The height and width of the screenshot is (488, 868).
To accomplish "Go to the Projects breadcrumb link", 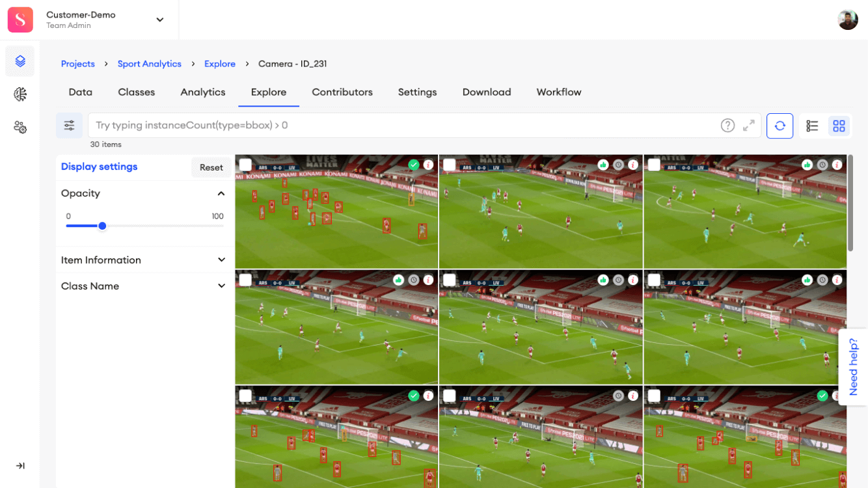I will click(78, 64).
